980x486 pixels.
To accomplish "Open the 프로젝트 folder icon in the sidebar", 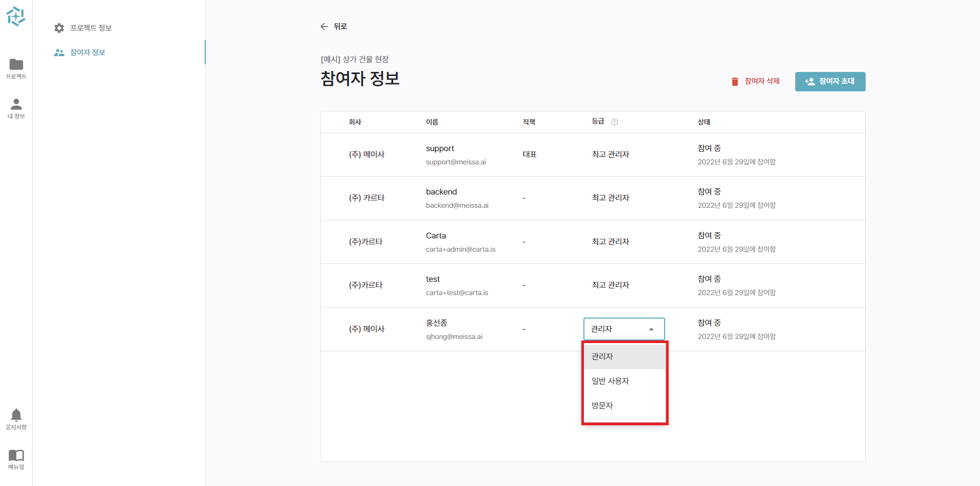I will [x=16, y=65].
